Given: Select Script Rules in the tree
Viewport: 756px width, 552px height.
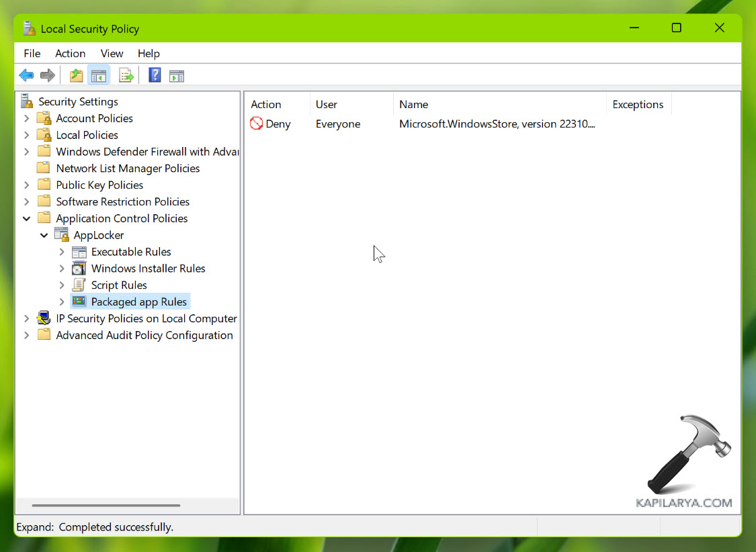Looking at the screenshot, I should [x=119, y=285].
